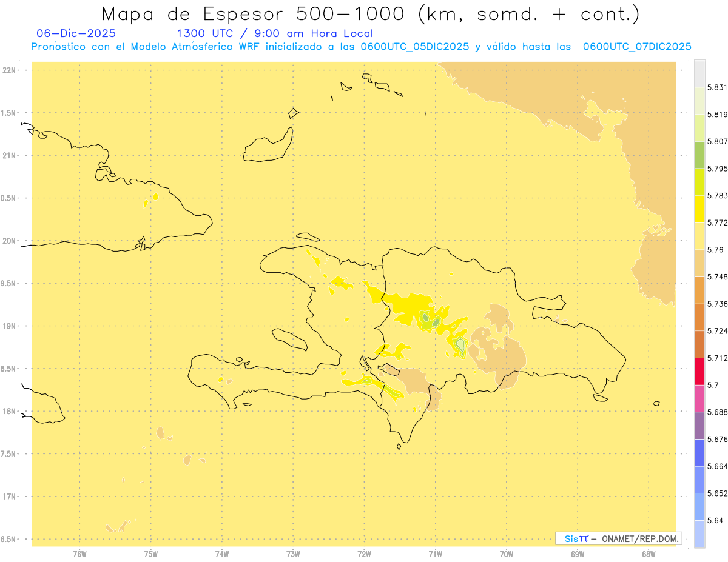Click the longitude label '76W'
The width and height of the screenshot is (728, 562).
point(79,554)
